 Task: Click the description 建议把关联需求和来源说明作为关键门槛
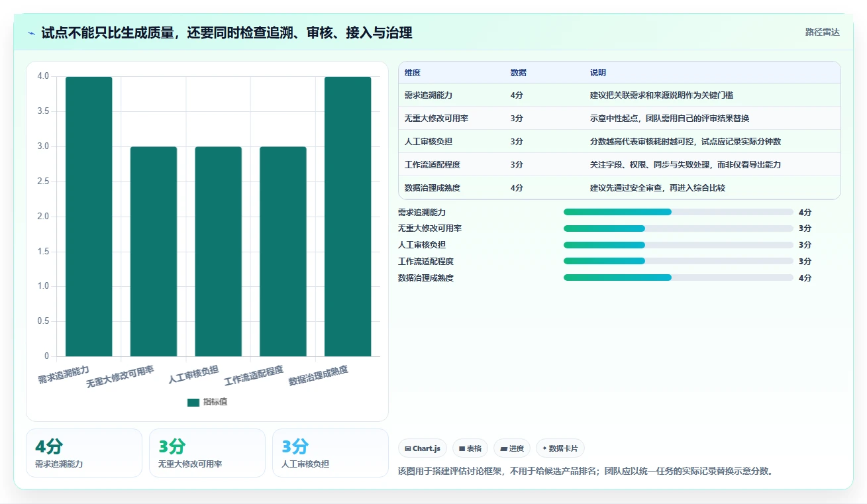click(662, 95)
